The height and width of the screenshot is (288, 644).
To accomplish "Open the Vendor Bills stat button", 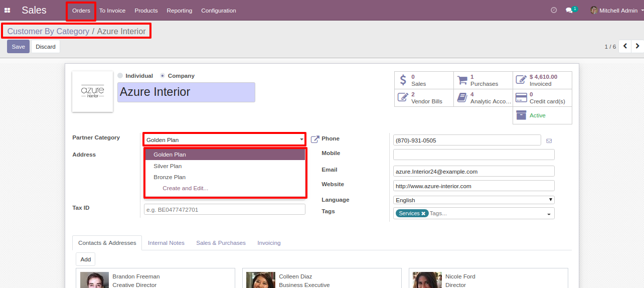I will [424, 98].
